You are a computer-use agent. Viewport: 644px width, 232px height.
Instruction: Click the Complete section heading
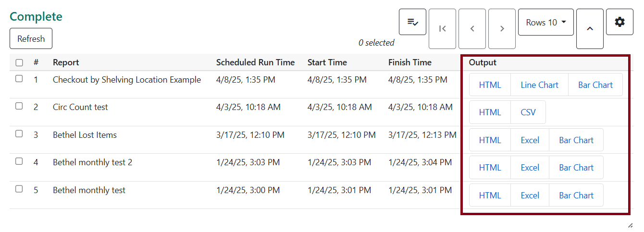36,16
